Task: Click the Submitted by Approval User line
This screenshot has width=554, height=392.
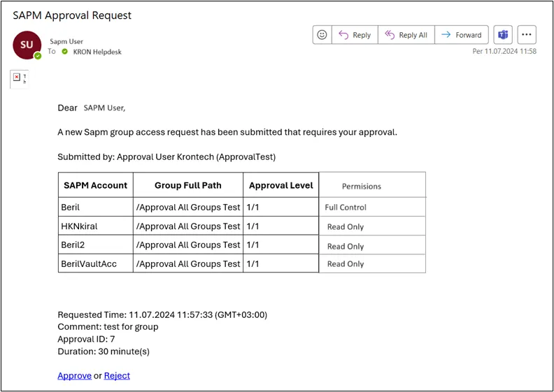Action: (166, 157)
